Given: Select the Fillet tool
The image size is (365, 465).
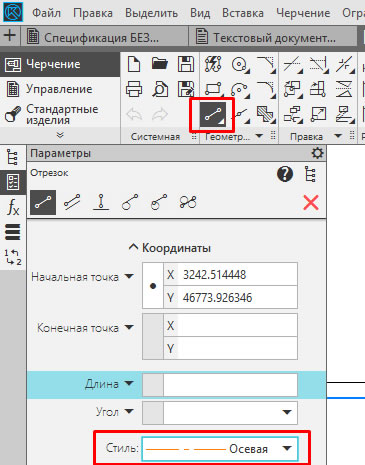Looking at the screenshot, I should [266, 89].
